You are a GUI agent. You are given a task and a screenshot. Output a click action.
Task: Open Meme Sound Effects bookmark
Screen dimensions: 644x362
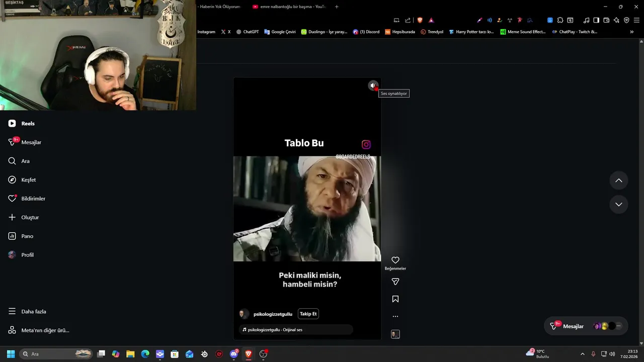click(523, 32)
